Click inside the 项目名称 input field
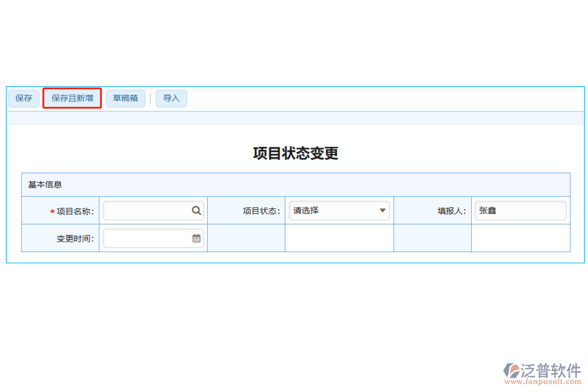 [x=147, y=210]
